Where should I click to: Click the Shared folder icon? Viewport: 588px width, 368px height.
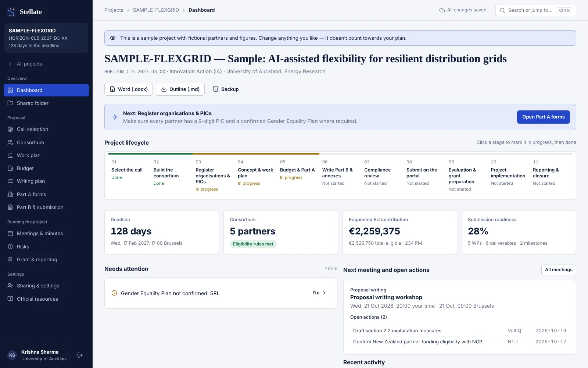point(10,103)
